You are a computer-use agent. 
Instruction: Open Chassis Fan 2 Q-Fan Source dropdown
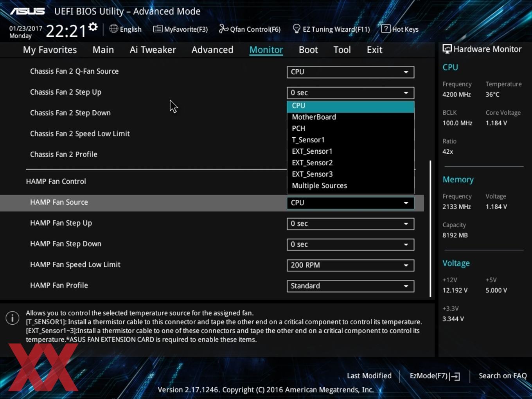click(350, 72)
